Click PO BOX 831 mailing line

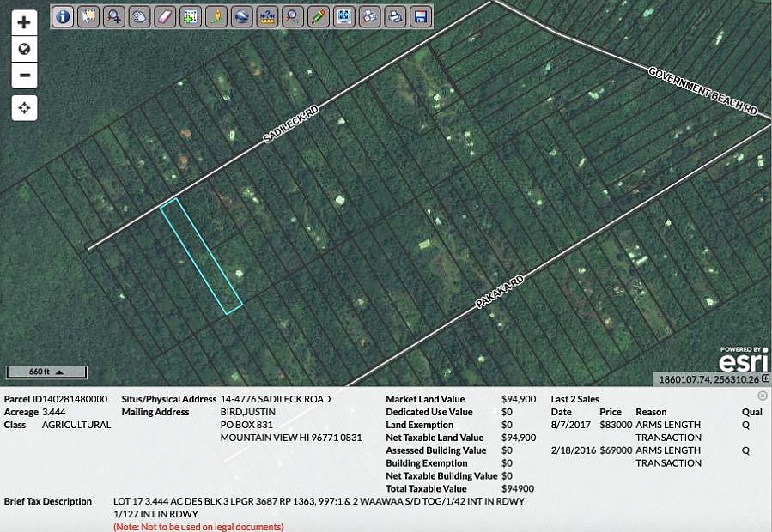[x=246, y=425]
